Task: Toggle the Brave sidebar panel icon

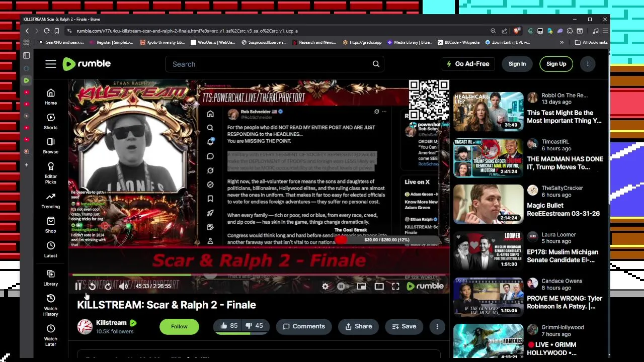Action: (27, 55)
